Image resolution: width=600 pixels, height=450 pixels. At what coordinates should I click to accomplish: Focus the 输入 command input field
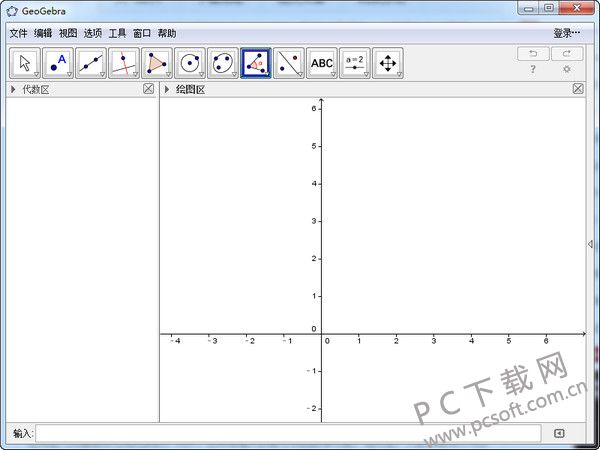point(288,433)
